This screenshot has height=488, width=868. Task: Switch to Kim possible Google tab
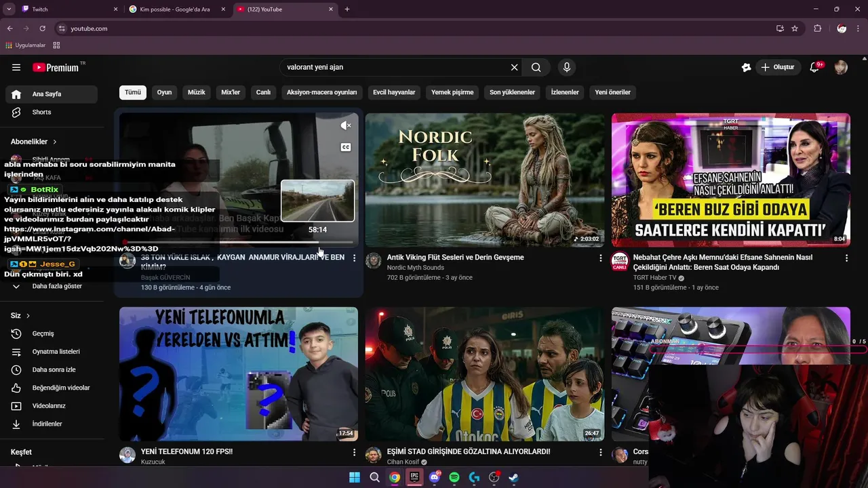[x=178, y=9]
